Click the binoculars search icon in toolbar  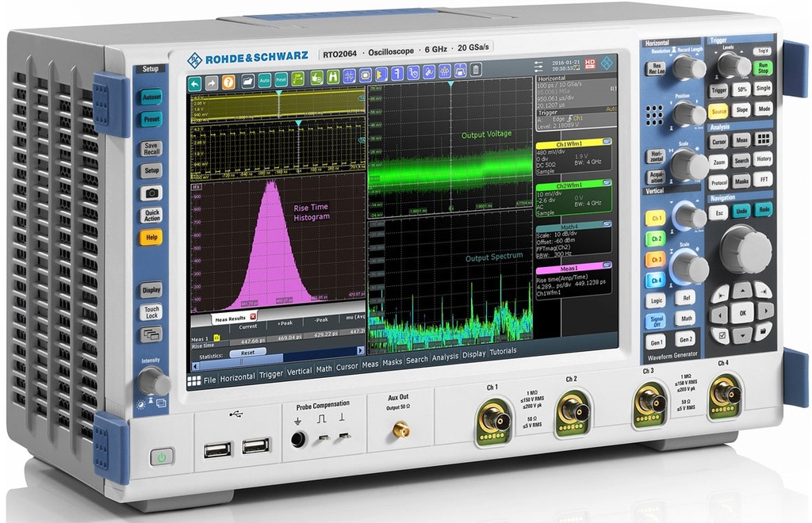[x=334, y=77]
